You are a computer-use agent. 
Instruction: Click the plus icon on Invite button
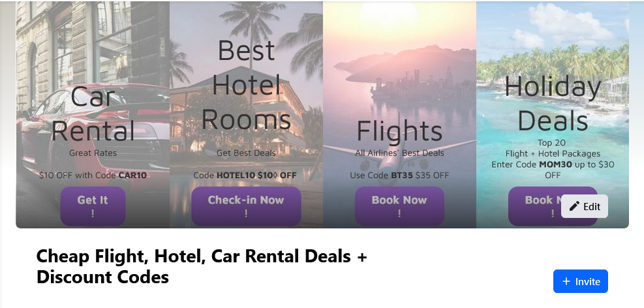pyautogui.click(x=566, y=281)
